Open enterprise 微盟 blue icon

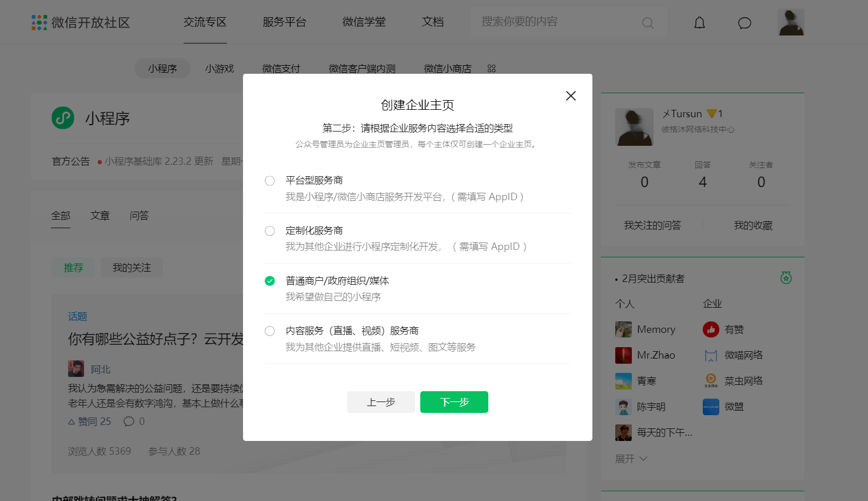pyautogui.click(x=711, y=407)
